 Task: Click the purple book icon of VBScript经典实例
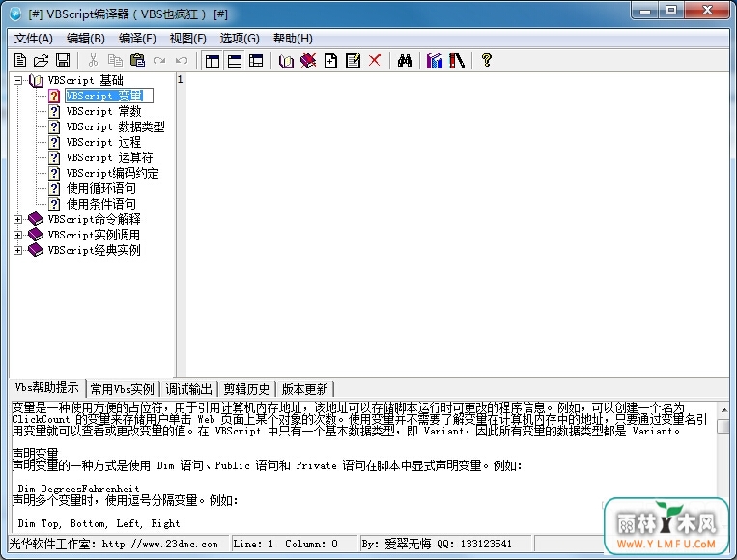click(35, 250)
